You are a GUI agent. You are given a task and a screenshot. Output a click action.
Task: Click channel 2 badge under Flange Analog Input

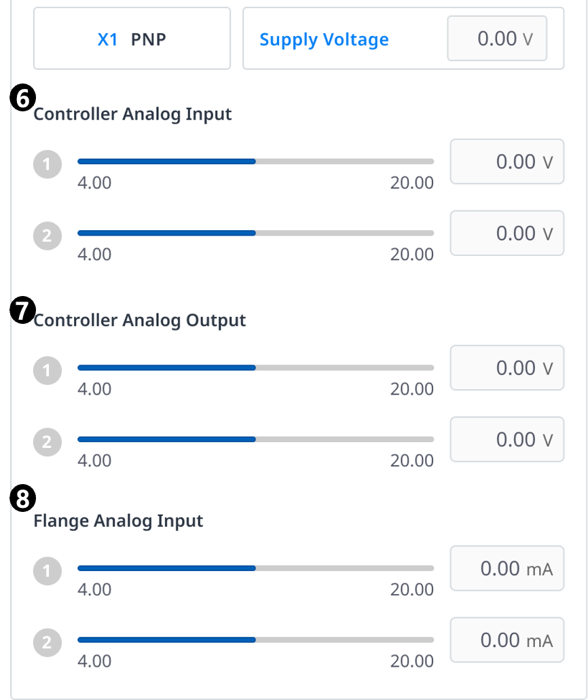click(47, 642)
